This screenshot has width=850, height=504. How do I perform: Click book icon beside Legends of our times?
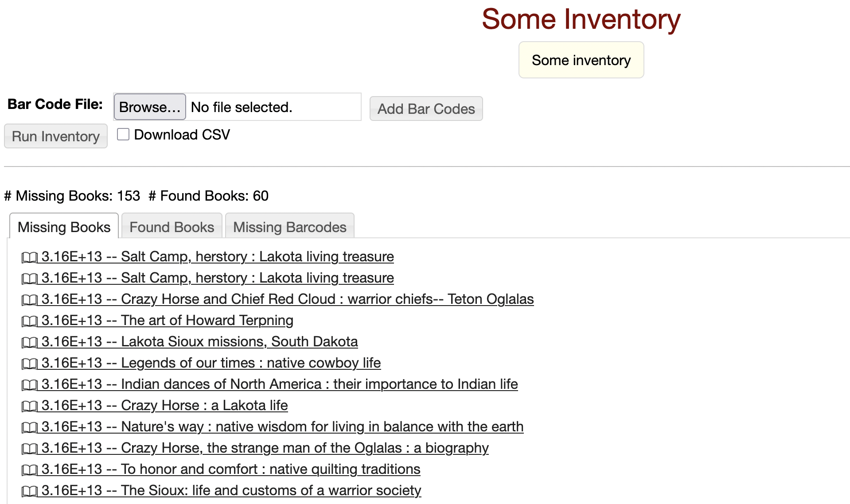click(30, 363)
